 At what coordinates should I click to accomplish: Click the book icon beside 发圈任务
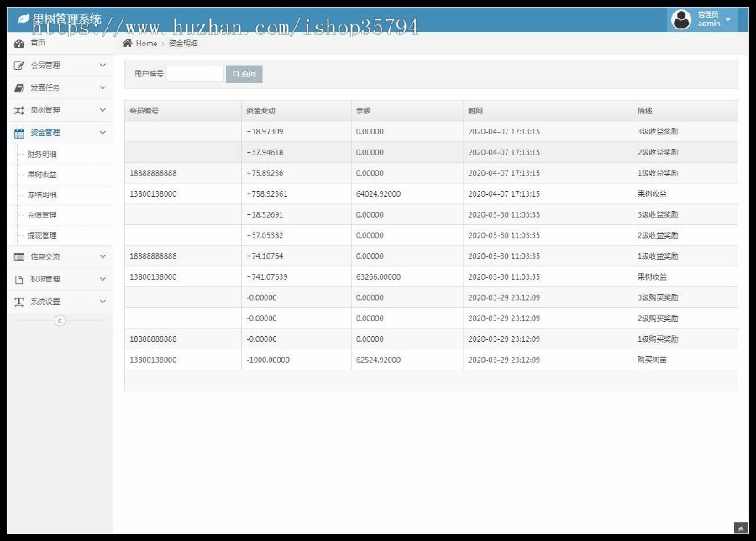[20, 87]
